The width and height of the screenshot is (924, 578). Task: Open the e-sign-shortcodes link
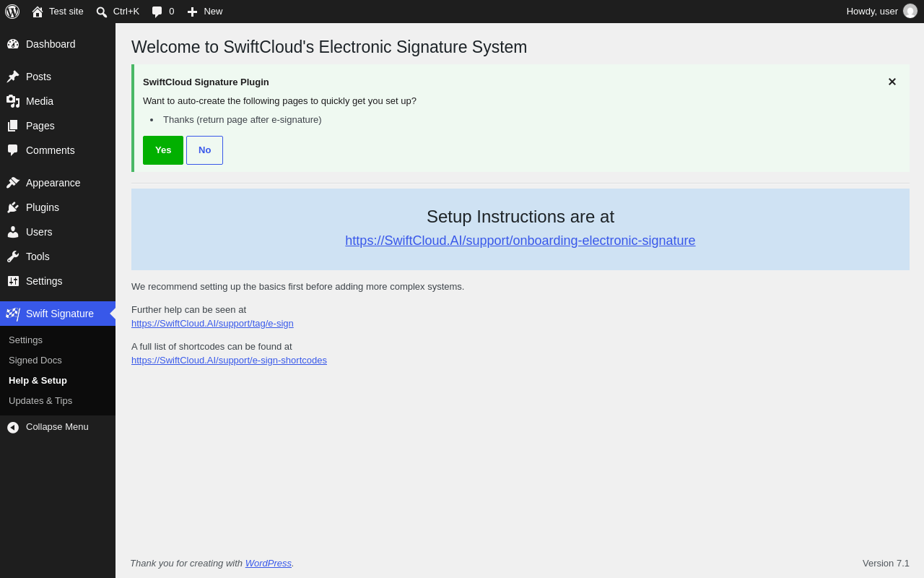point(229,361)
